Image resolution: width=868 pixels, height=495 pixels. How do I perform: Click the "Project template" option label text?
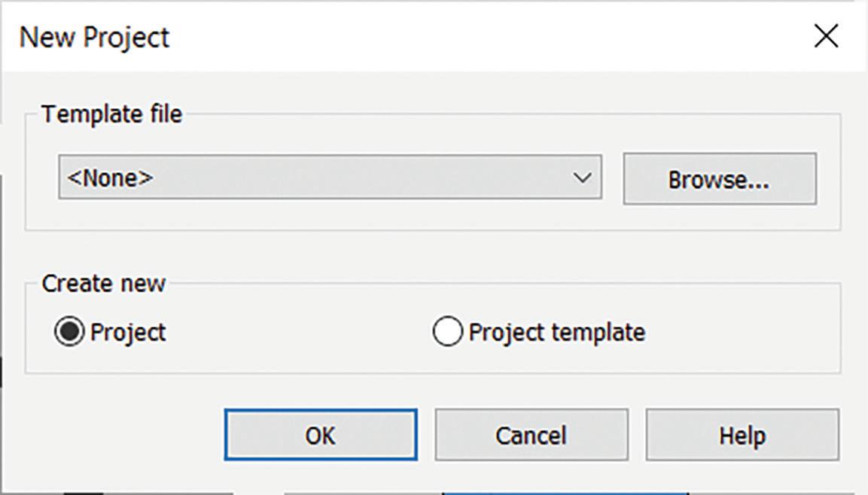coord(556,333)
